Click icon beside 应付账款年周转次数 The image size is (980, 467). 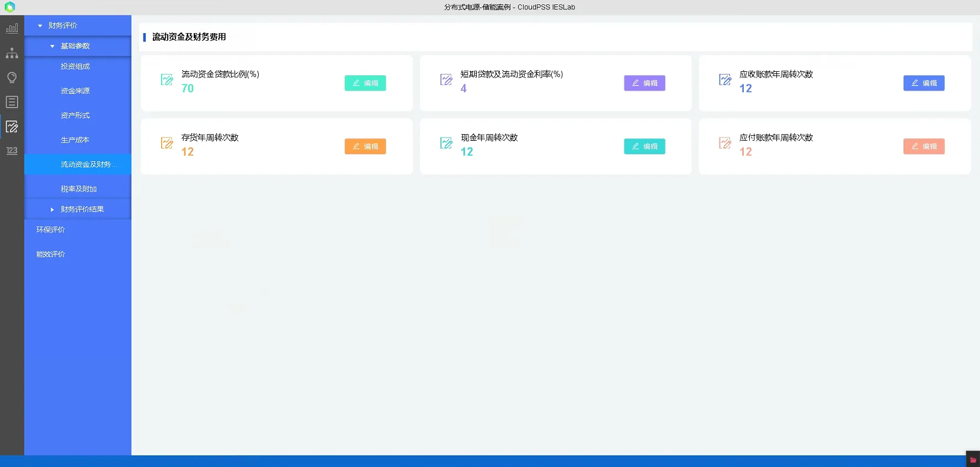(725, 144)
